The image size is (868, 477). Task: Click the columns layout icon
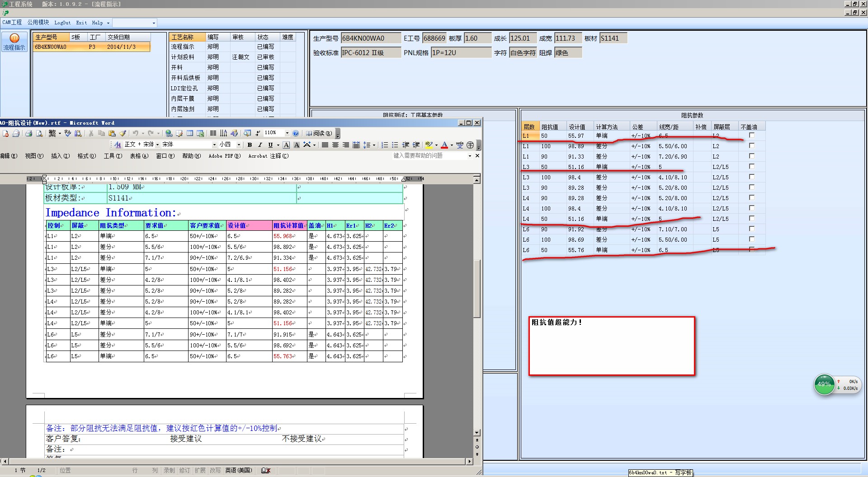click(x=213, y=133)
